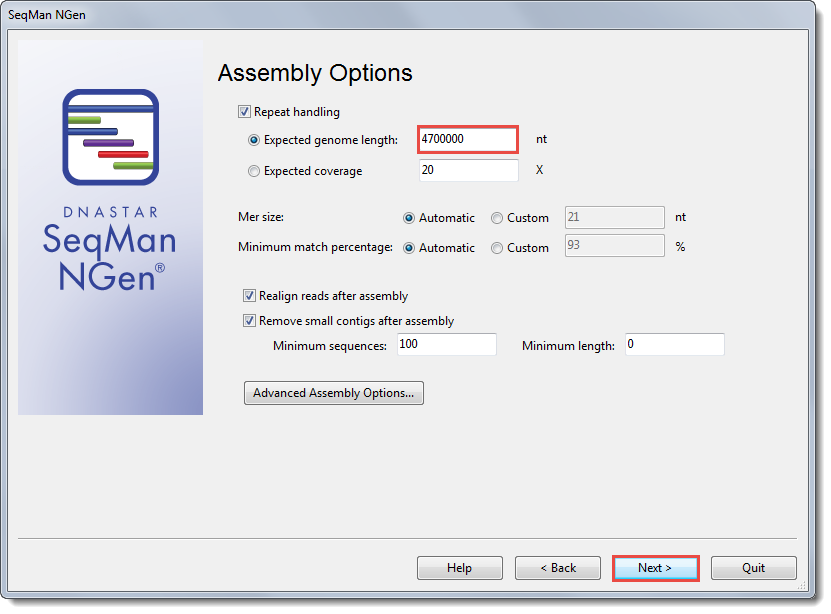Click the Minimum length input field

pos(675,344)
